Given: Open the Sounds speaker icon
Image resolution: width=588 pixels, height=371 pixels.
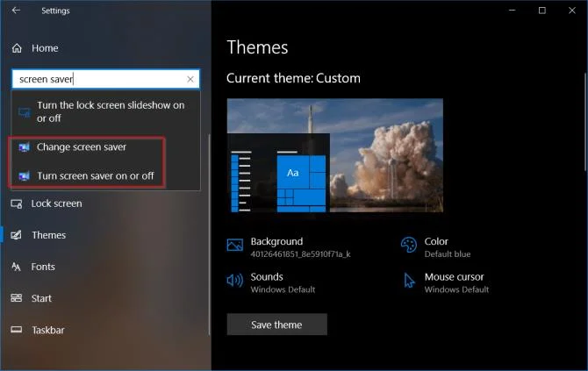Looking at the screenshot, I should coord(235,281).
